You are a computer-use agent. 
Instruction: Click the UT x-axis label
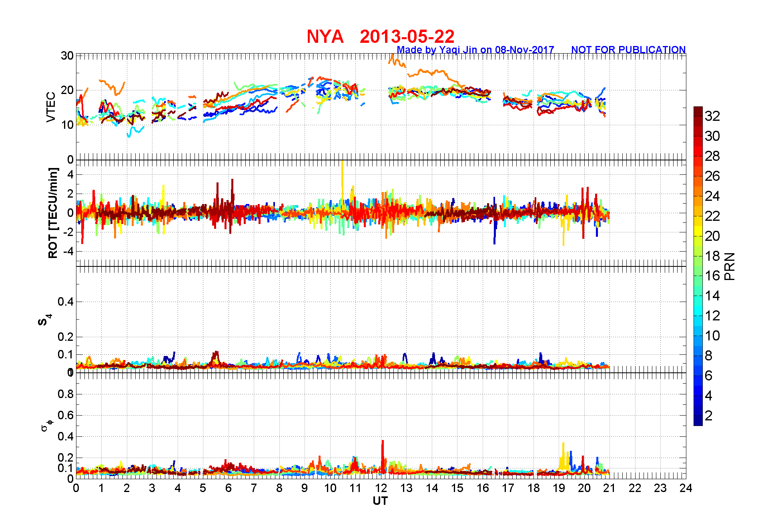tap(380, 501)
